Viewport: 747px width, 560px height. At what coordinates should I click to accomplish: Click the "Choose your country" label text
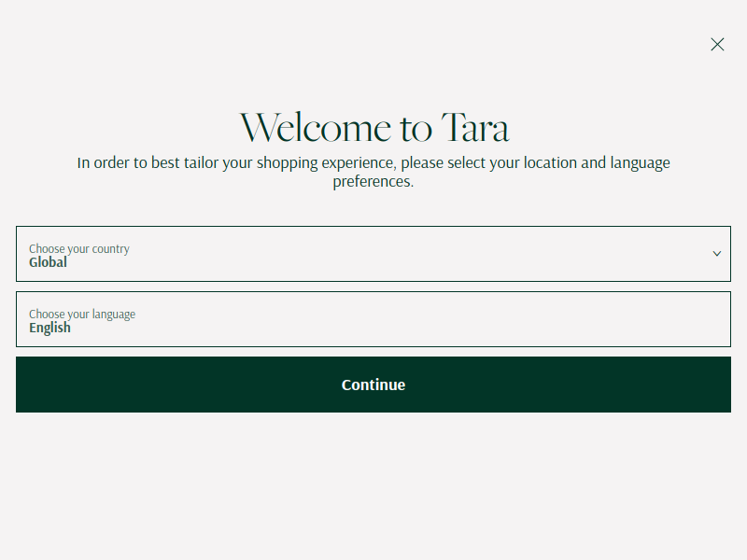(79, 249)
